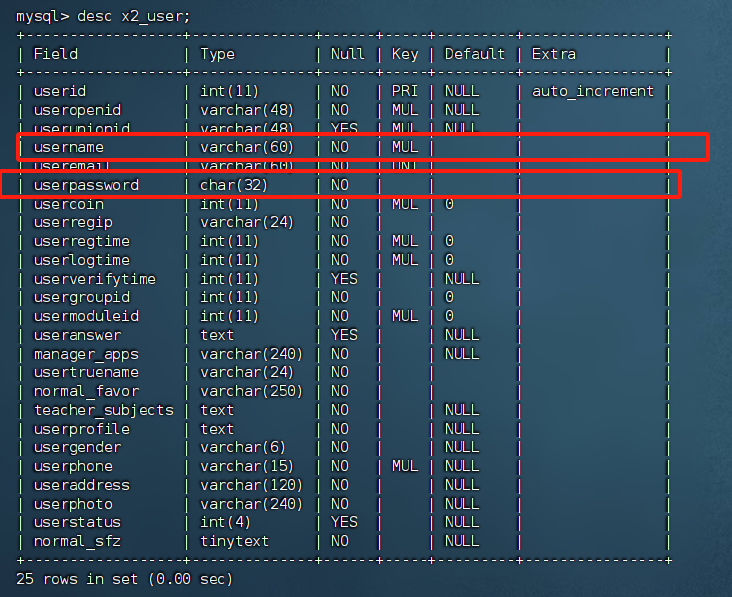Screen dimensions: 732x597
Task: Click 'NULL' default in the normal_sfz row
Action: click(462, 541)
